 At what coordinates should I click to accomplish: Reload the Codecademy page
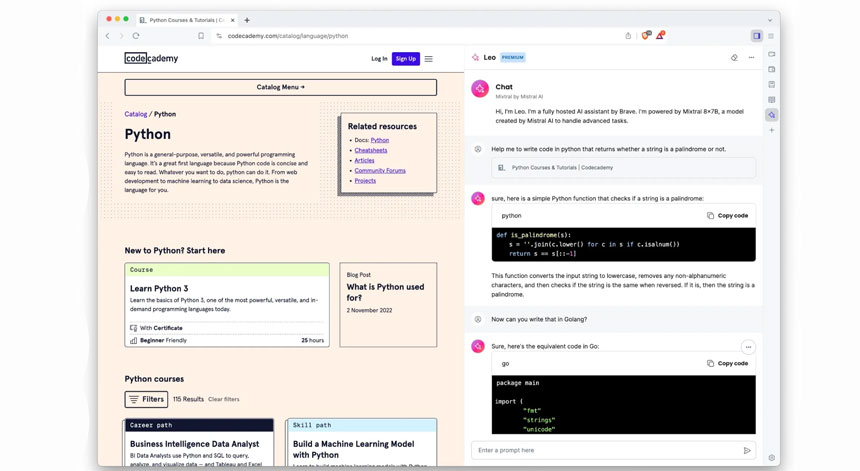[x=136, y=36]
